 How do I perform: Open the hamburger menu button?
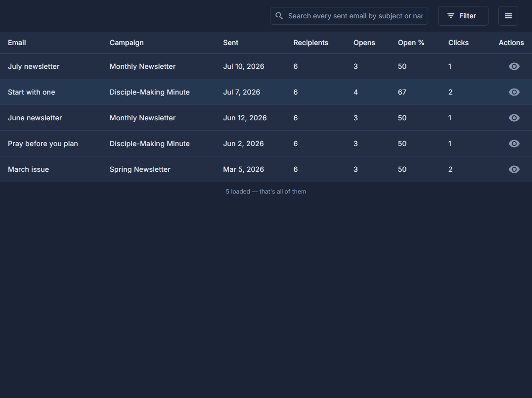pos(508,16)
